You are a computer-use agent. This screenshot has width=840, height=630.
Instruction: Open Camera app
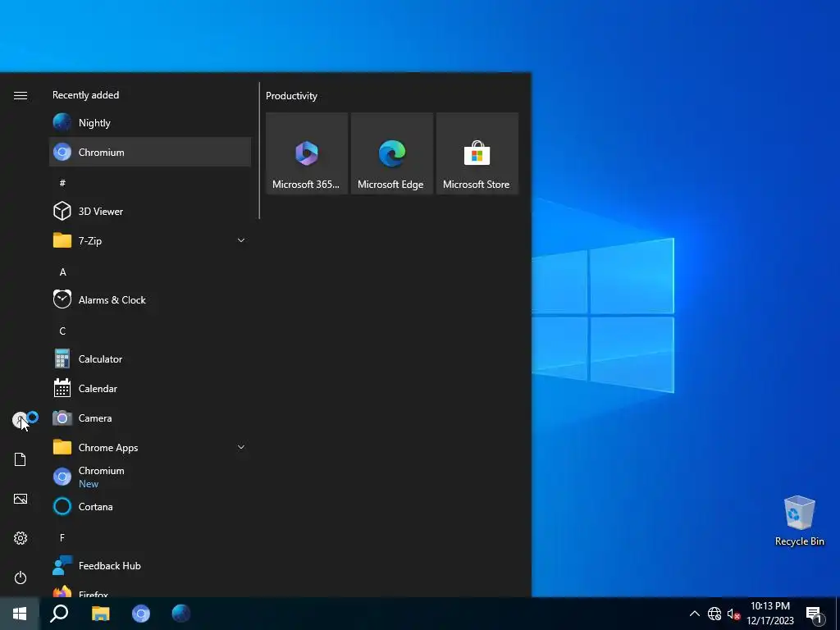(x=150, y=418)
